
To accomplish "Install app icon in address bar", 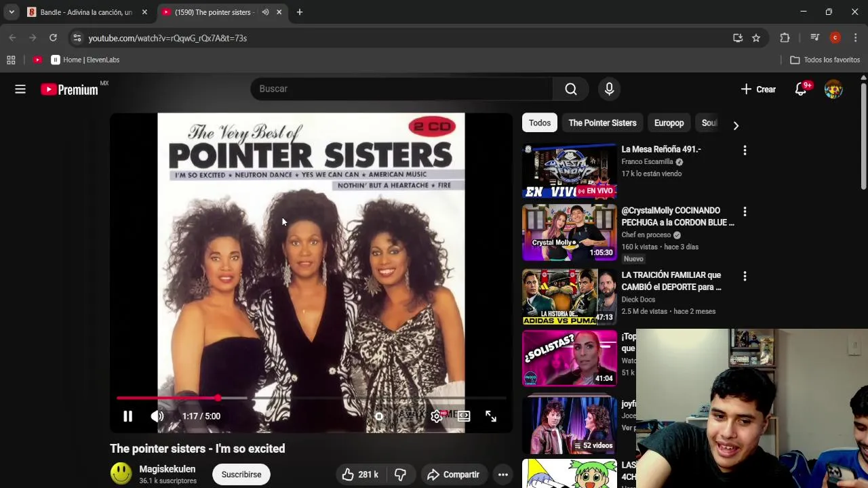I will point(738,38).
